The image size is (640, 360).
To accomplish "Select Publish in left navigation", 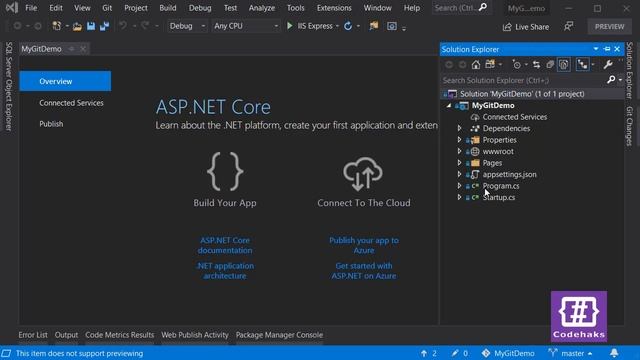I will (51, 124).
